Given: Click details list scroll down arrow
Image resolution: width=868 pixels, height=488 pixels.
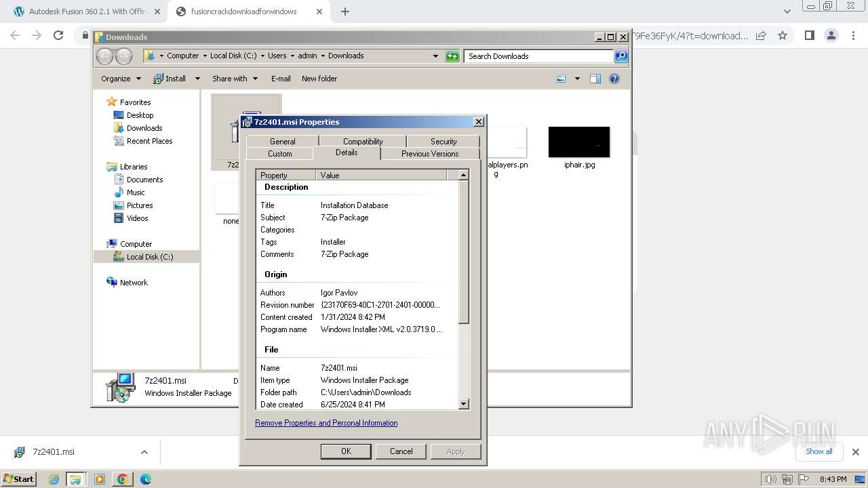Looking at the screenshot, I should pos(464,405).
